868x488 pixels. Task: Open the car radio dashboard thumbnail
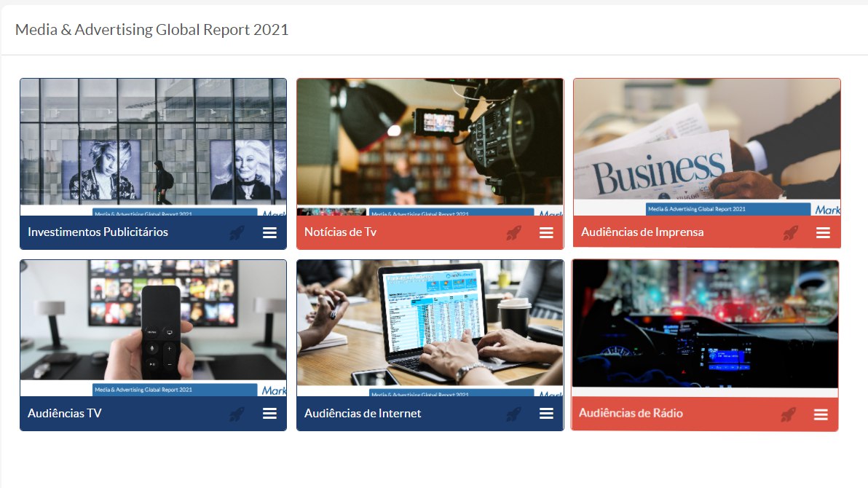coord(705,326)
